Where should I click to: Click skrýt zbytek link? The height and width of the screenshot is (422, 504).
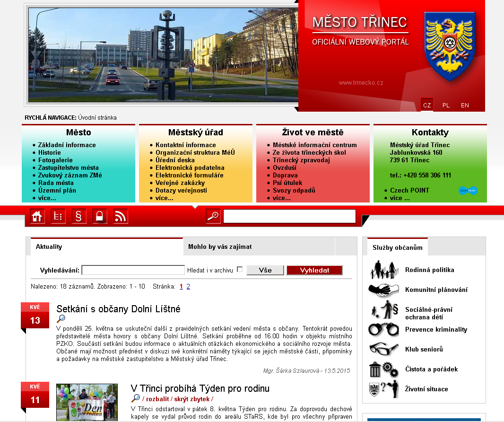click(192, 399)
